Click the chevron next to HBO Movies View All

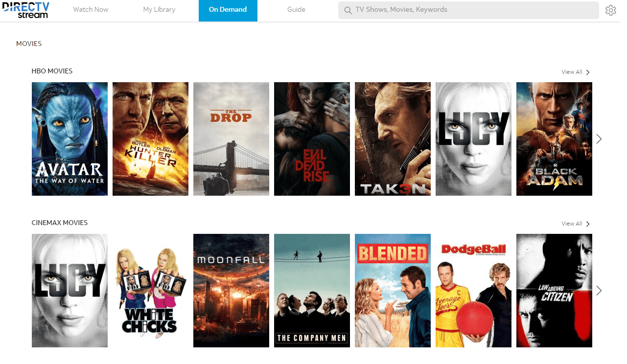[x=587, y=72]
